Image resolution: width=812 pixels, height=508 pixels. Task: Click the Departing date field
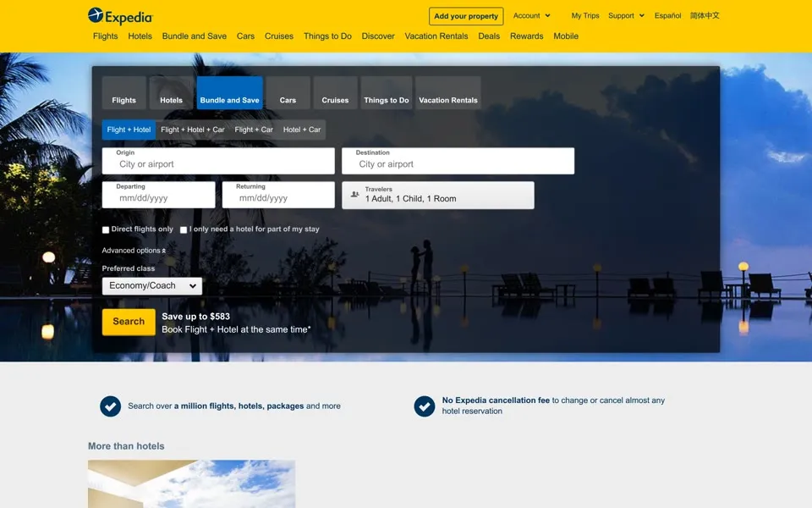click(158, 195)
